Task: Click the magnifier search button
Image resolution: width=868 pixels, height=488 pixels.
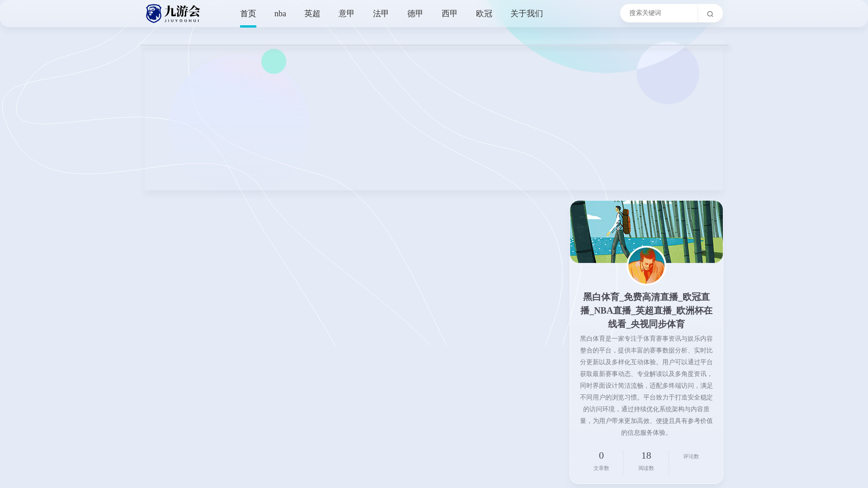Action: tap(710, 14)
